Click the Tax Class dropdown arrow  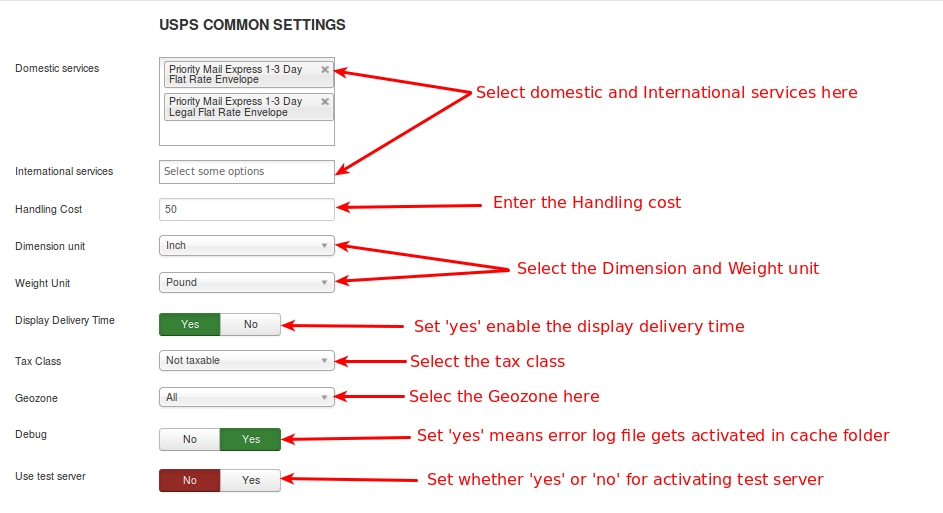tap(324, 361)
